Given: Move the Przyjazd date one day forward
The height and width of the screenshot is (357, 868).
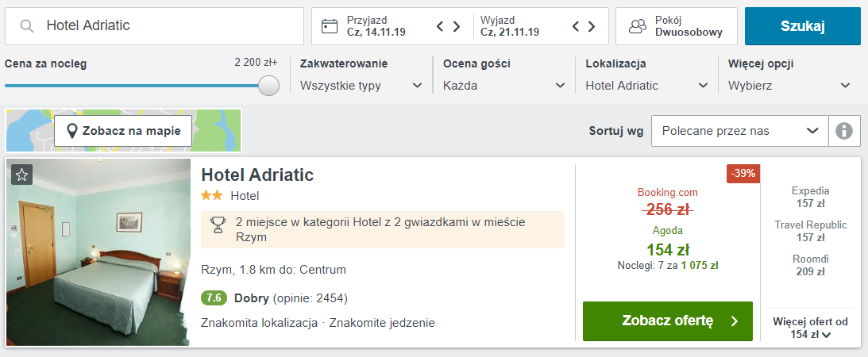Looking at the screenshot, I should [457, 26].
